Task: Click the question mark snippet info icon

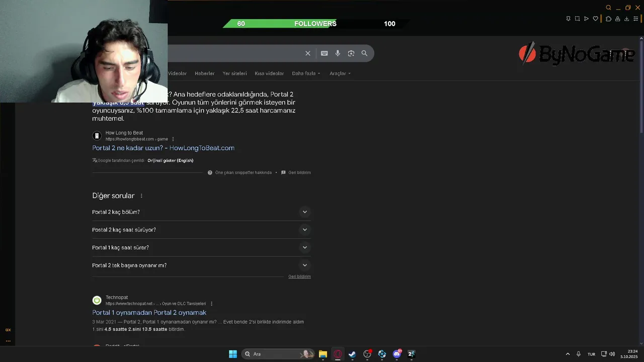Action: pos(210,172)
